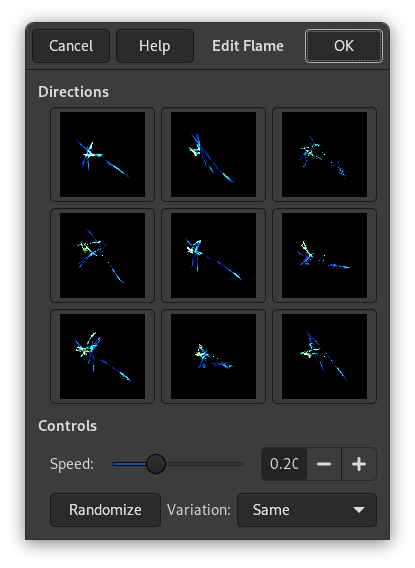Select the top-right flame direction preview
Viewport: 415px width, 568px height.
(x=324, y=154)
